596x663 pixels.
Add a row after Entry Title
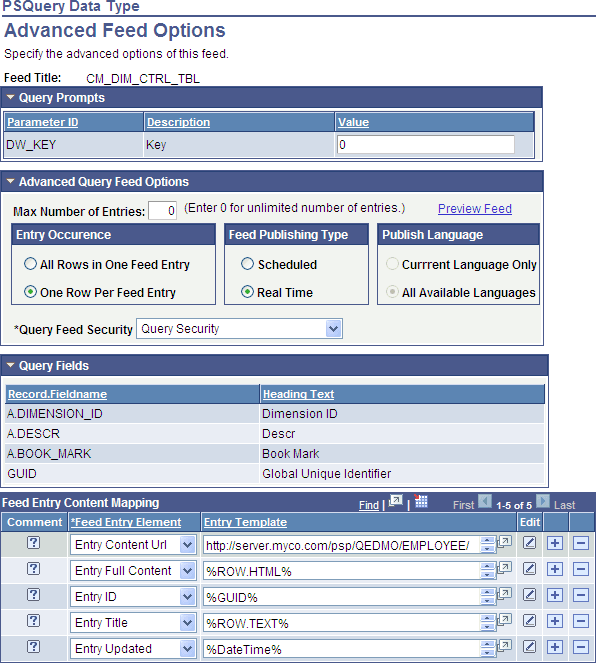click(x=555, y=621)
